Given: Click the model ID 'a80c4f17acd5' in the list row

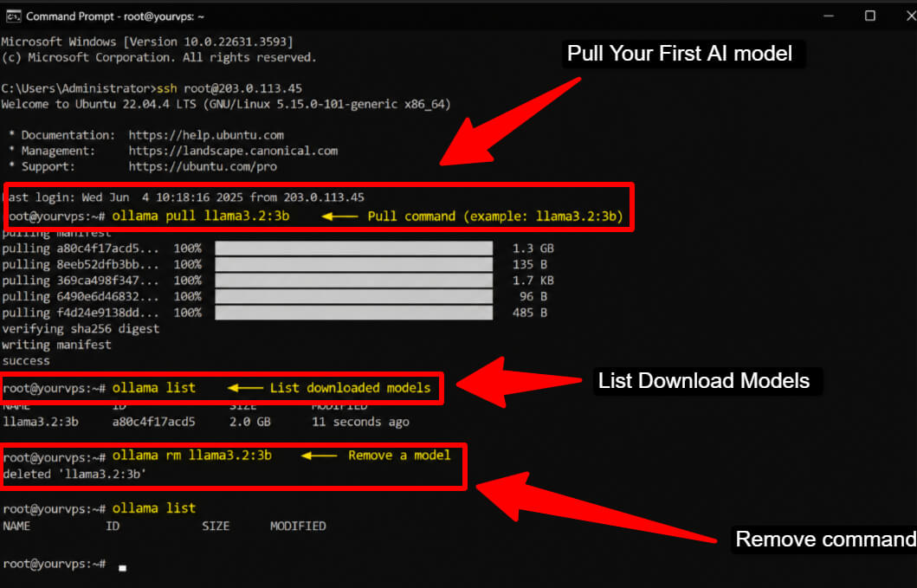Looking at the screenshot, I should (x=154, y=422).
